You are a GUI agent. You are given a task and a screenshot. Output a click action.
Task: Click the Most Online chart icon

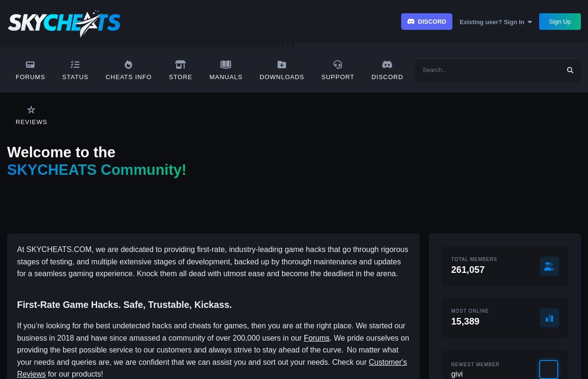point(550,318)
